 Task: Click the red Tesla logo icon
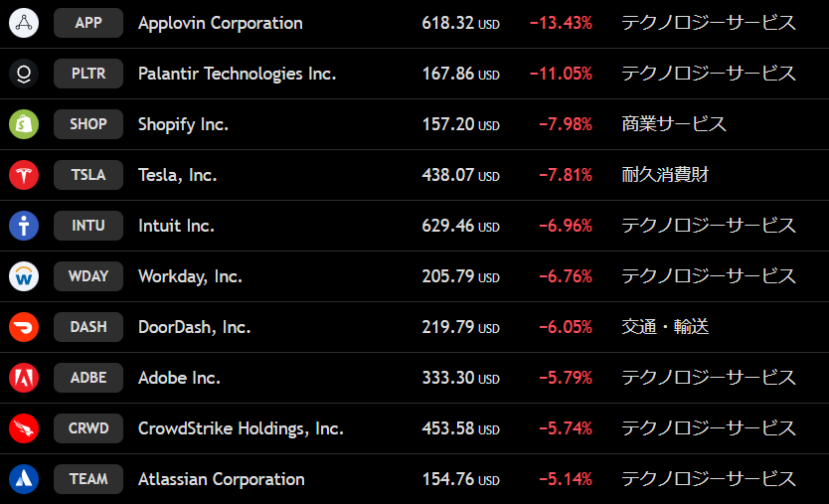pos(24,175)
